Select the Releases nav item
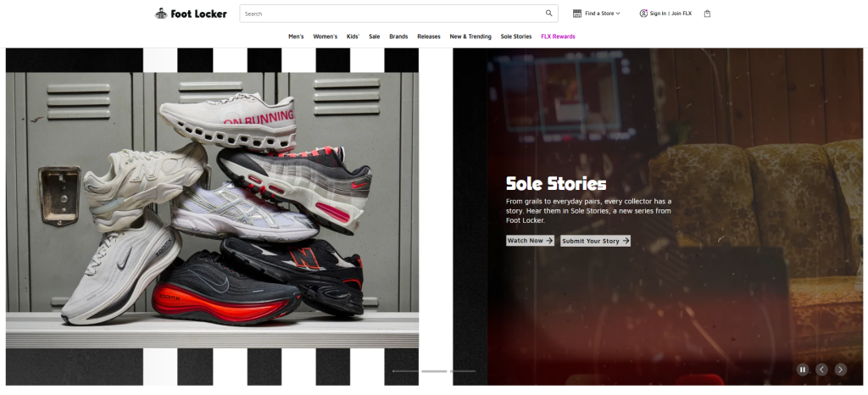 429,36
